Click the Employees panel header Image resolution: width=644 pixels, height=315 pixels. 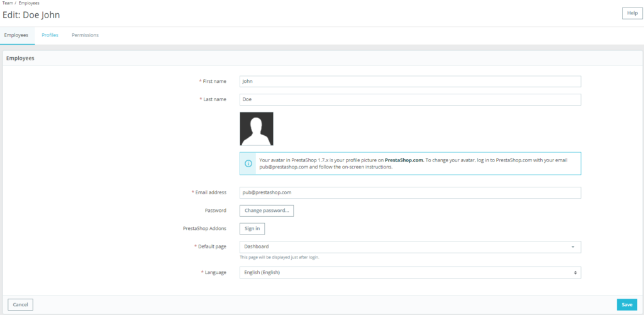pyautogui.click(x=20, y=58)
